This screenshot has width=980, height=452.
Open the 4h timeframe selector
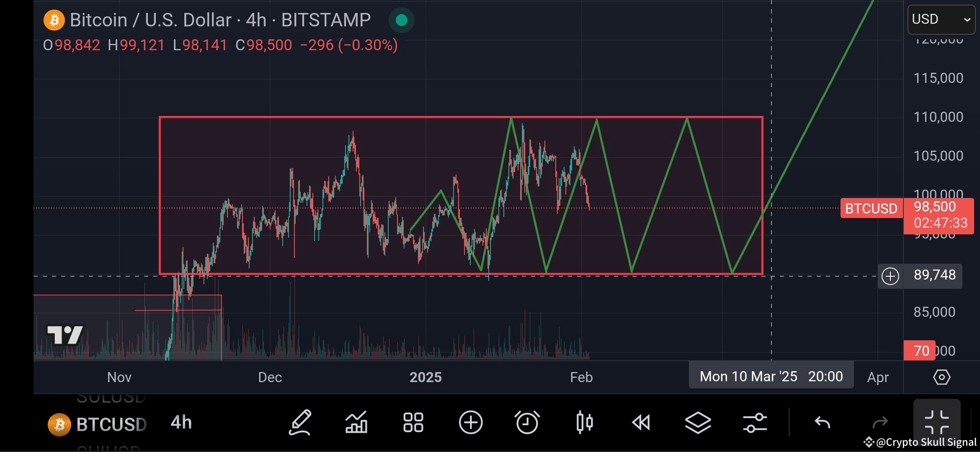click(x=181, y=423)
